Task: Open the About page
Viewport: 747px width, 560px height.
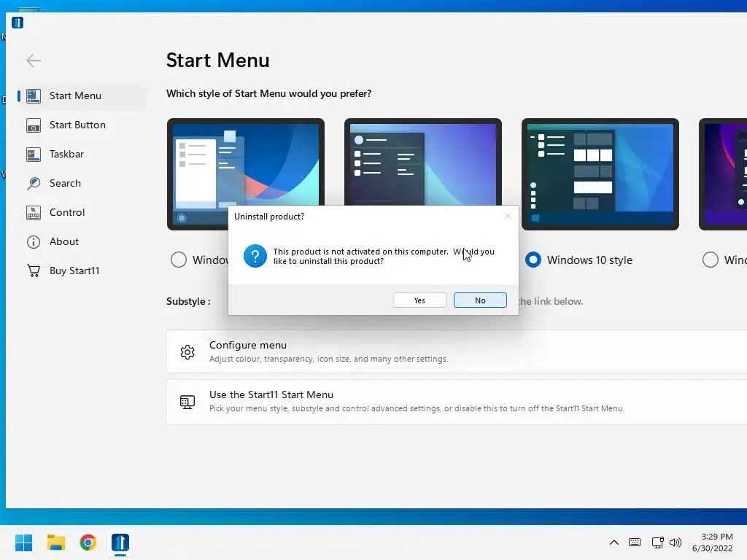Action: (81, 241)
